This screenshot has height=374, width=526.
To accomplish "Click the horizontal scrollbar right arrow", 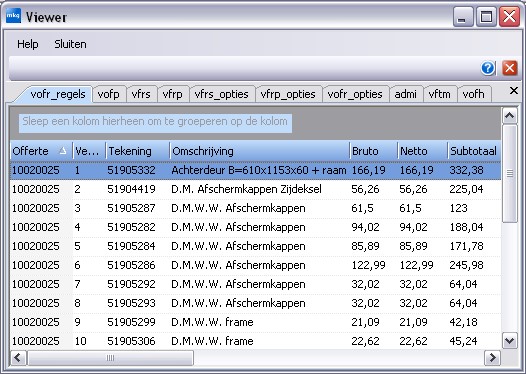I will pyautogui.click(x=492, y=358).
